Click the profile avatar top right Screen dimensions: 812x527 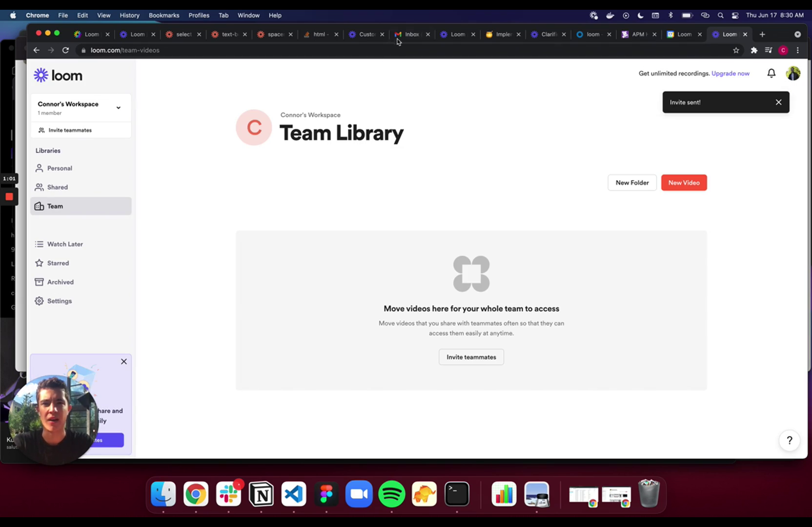tap(793, 73)
